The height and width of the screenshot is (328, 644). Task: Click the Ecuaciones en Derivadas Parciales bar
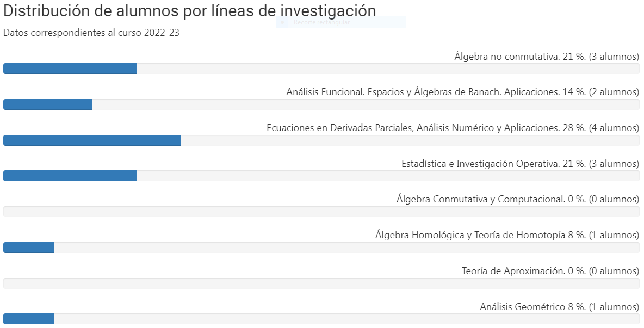92,140
